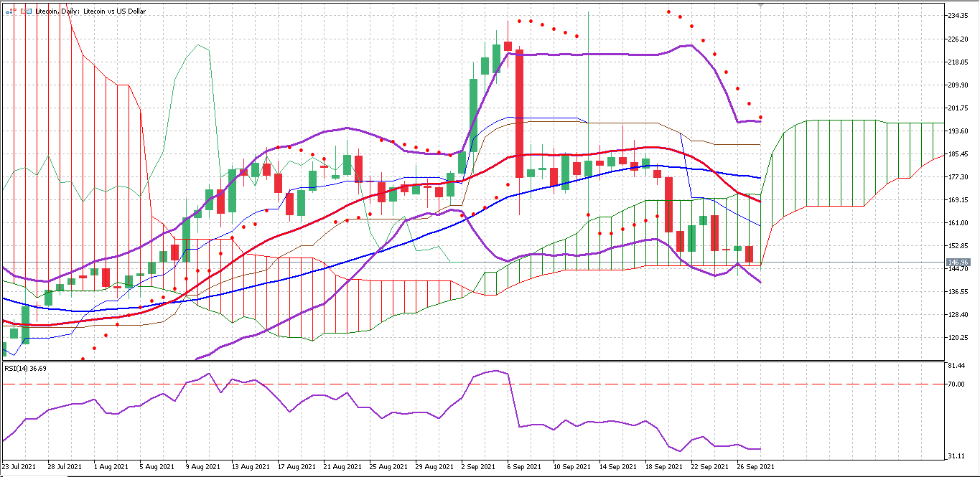Viewport: 980px width, 477px height.
Task: Click the current price label 146.96
Action: click(958, 263)
